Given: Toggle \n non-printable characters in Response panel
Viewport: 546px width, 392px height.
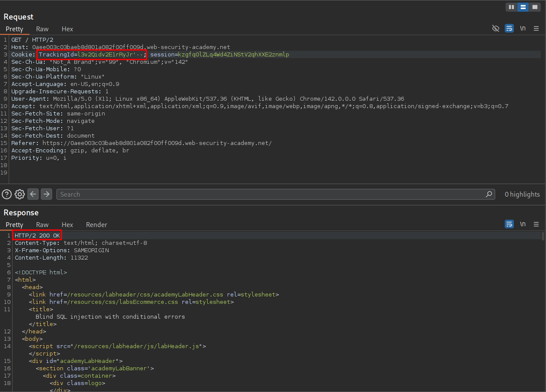Looking at the screenshot, I should pyautogui.click(x=523, y=224).
